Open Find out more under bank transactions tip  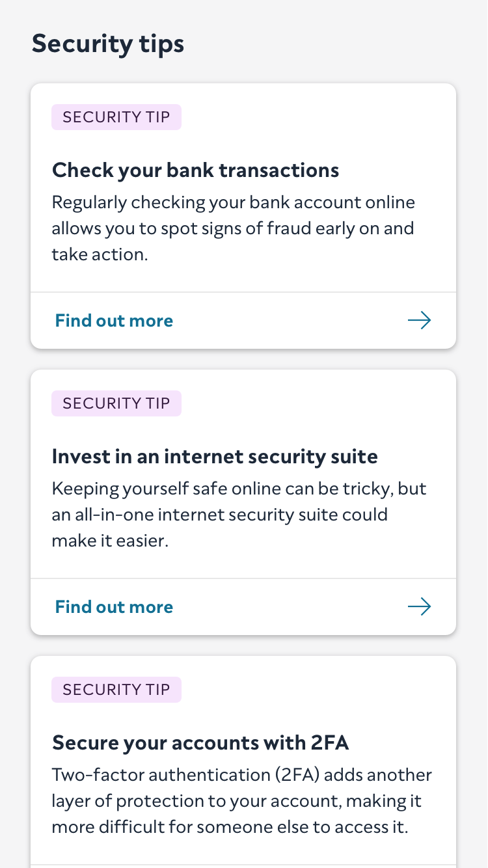tap(114, 320)
